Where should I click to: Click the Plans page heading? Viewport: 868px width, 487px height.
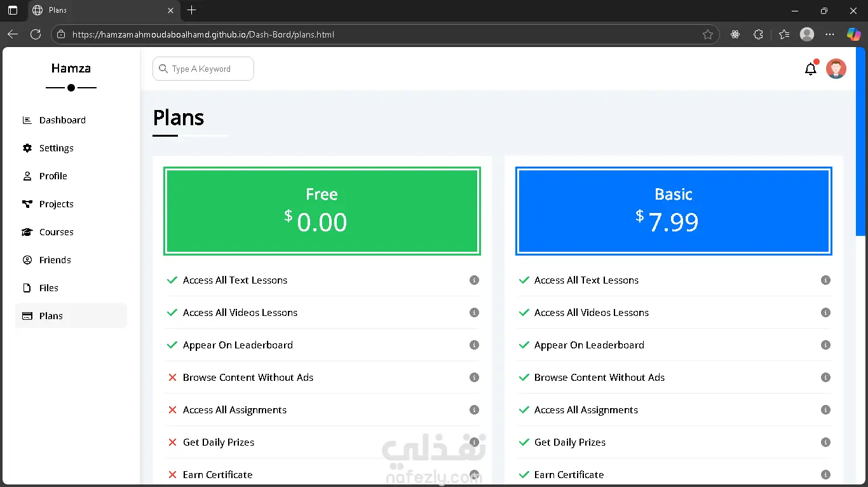tap(179, 118)
